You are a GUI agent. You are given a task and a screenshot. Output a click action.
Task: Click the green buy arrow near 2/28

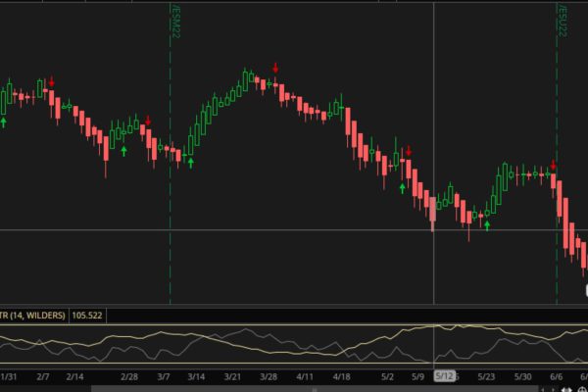click(x=123, y=151)
